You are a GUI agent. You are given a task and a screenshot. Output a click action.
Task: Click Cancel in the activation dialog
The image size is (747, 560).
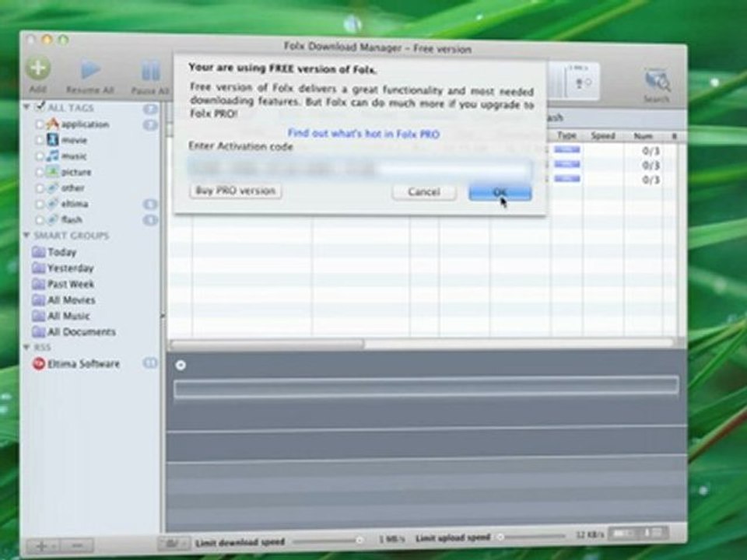pyautogui.click(x=424, y=192)
